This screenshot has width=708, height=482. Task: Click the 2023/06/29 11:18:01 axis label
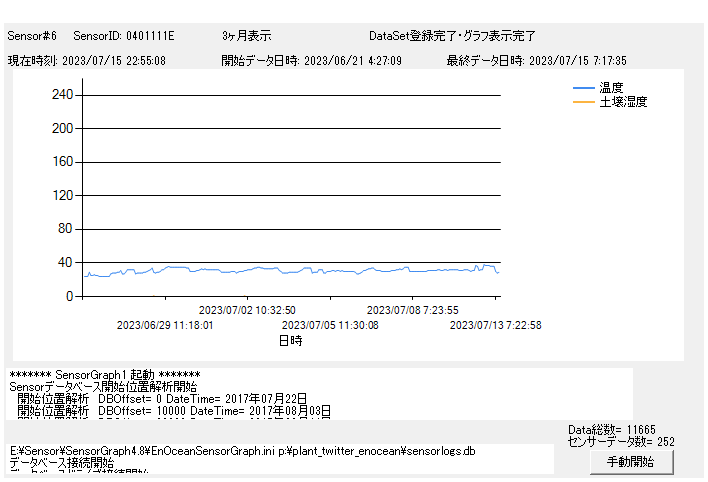pos(165,325)
